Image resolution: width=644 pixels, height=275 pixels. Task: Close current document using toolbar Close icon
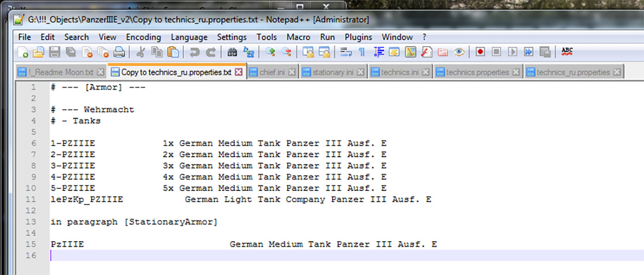click(x=87, y=52)
